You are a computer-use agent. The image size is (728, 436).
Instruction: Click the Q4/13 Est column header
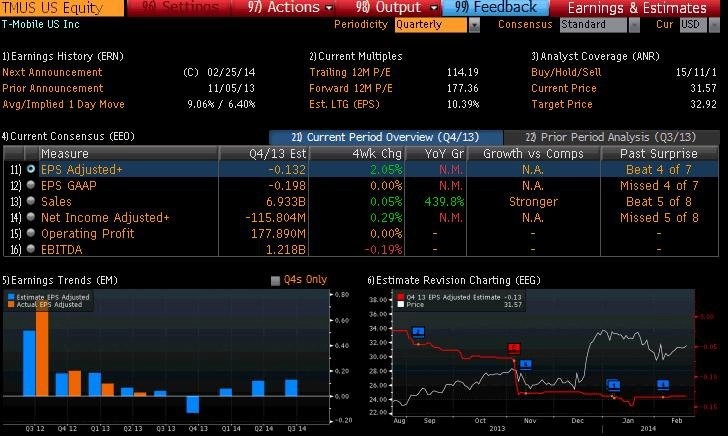tap(264, 153)
